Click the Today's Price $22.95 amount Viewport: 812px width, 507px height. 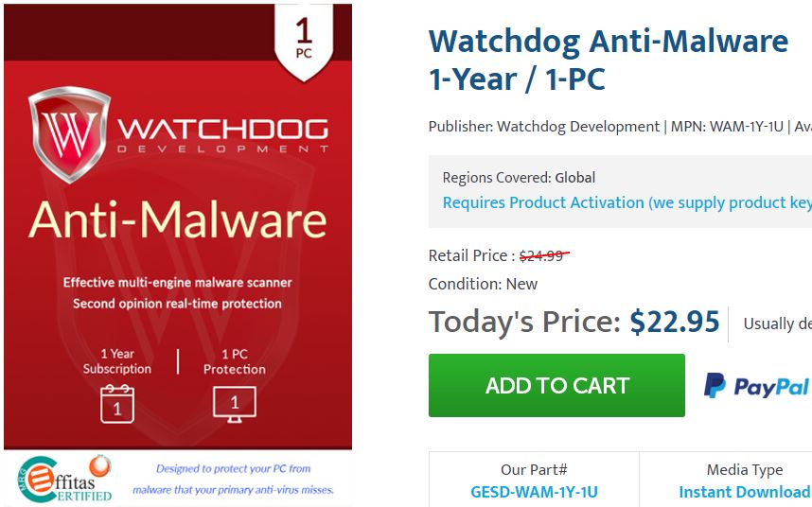[x=674, y=323]
